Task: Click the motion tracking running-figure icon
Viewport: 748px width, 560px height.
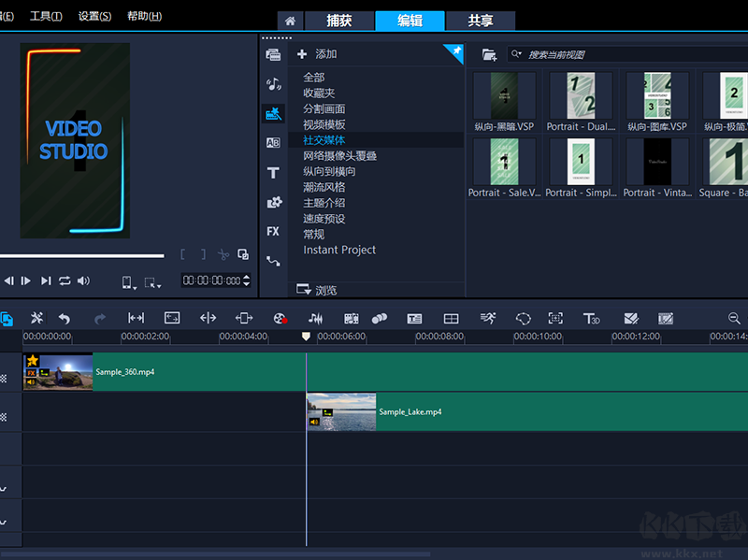Action: pos(488,319)
